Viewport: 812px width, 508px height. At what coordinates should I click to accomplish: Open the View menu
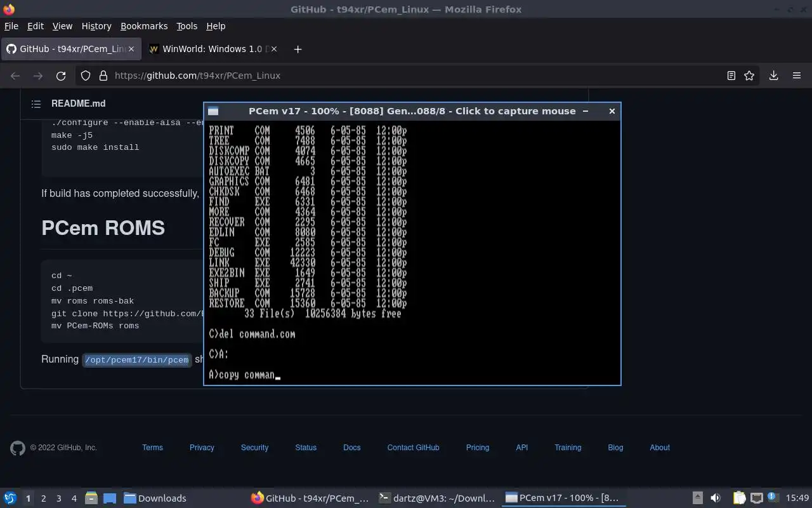[62, 26]
